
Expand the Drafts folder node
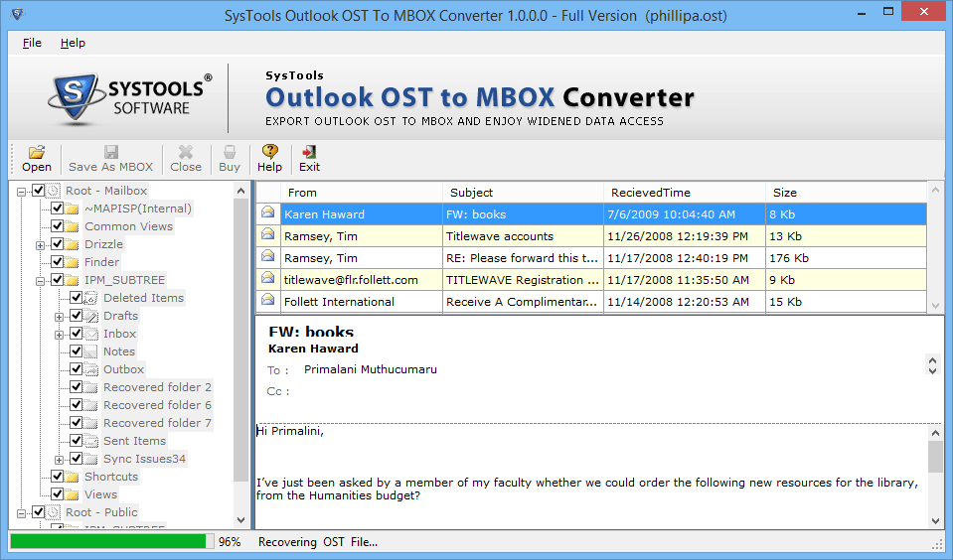(59, 317)
